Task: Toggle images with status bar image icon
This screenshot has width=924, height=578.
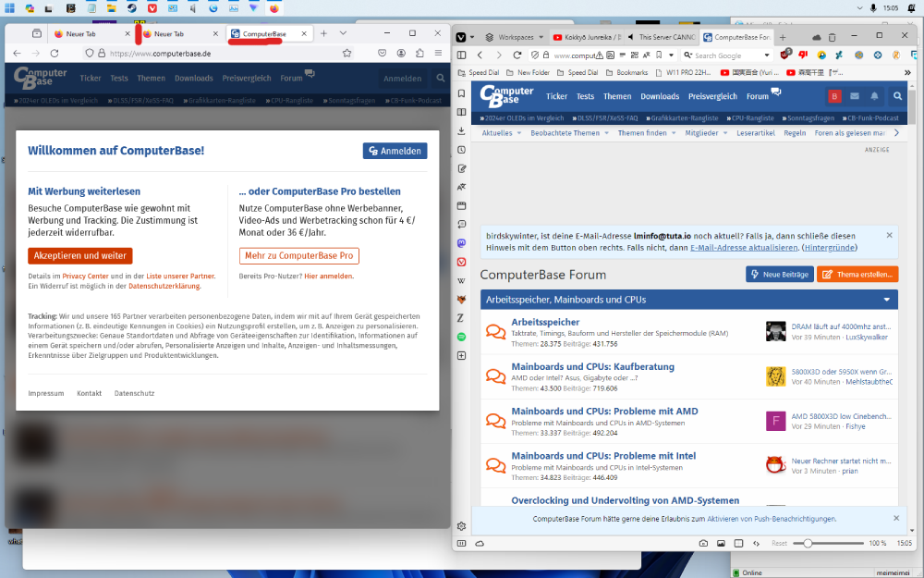Action: [x=721, y=543]
